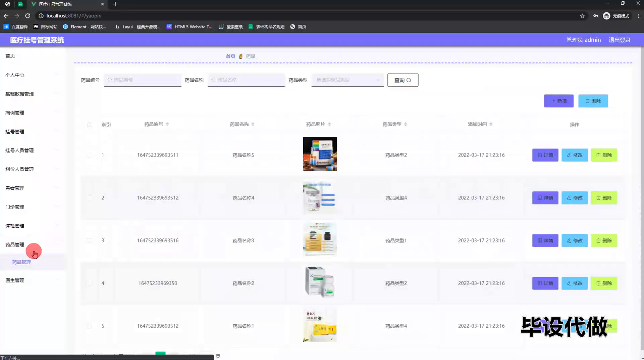
Task: Open the 药品类型 select dropdown
Action: (x=347, y=80)
